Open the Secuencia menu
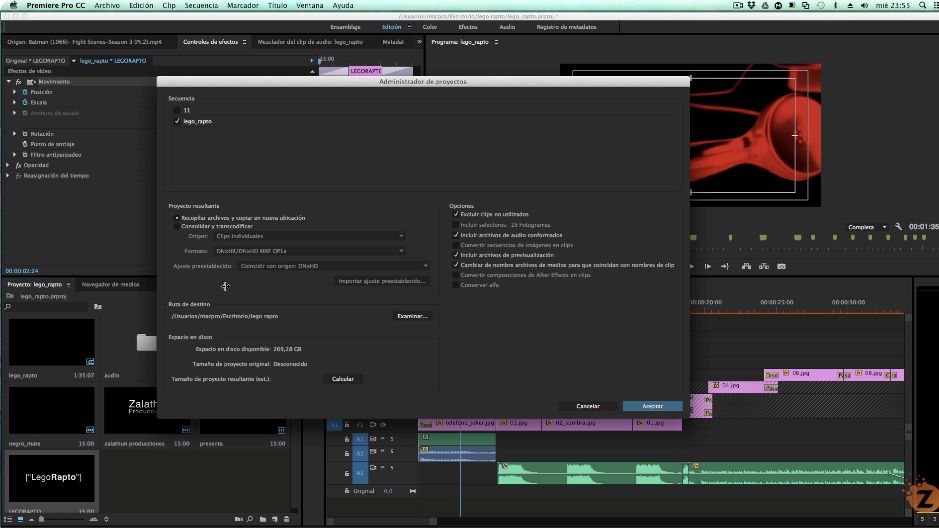Image resolution: width=939 pixels, height=528 pixels. tap(201, 5)
